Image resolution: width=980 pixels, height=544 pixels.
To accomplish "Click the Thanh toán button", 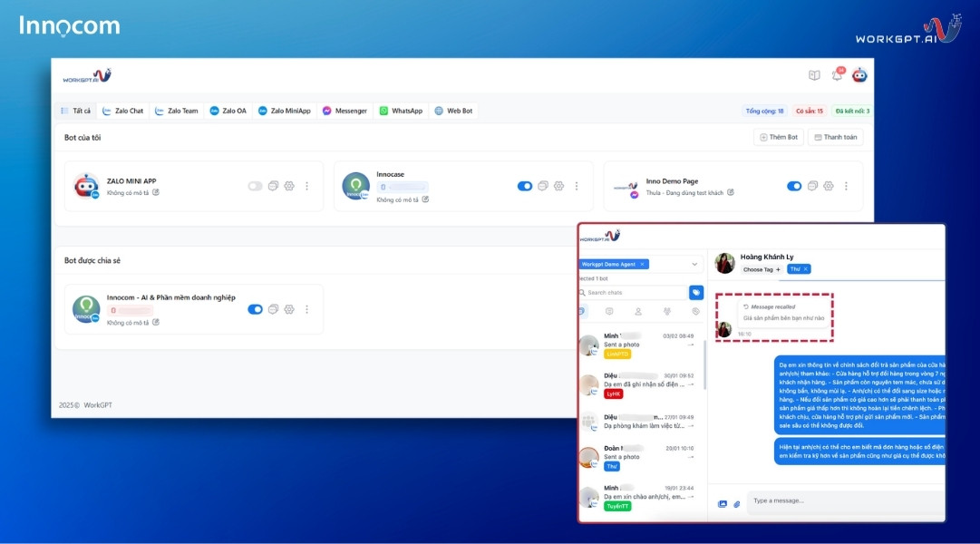I will tap(836, 137).
